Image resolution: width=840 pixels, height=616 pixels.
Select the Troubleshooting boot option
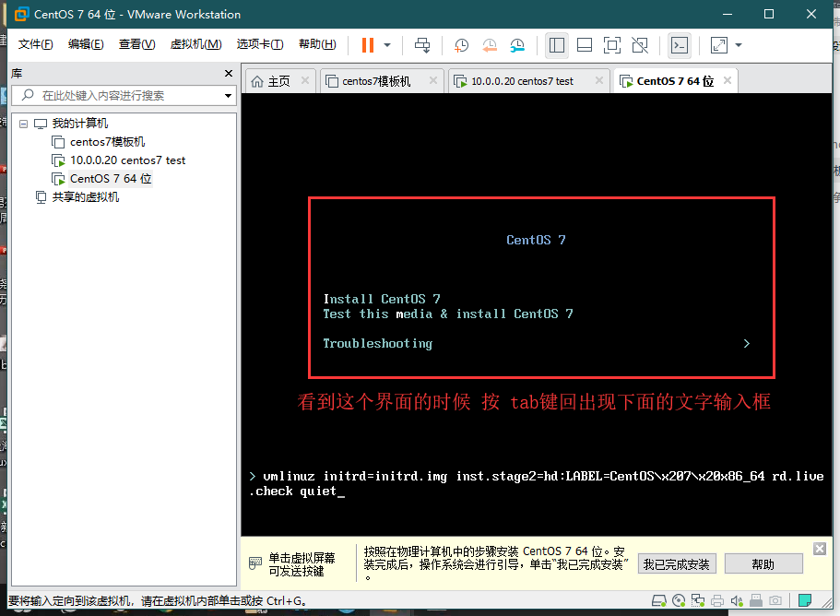(x=378, y=343)
